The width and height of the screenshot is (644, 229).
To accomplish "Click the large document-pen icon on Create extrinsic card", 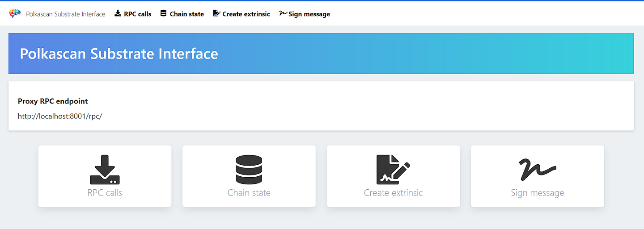I will click(393, 170).
